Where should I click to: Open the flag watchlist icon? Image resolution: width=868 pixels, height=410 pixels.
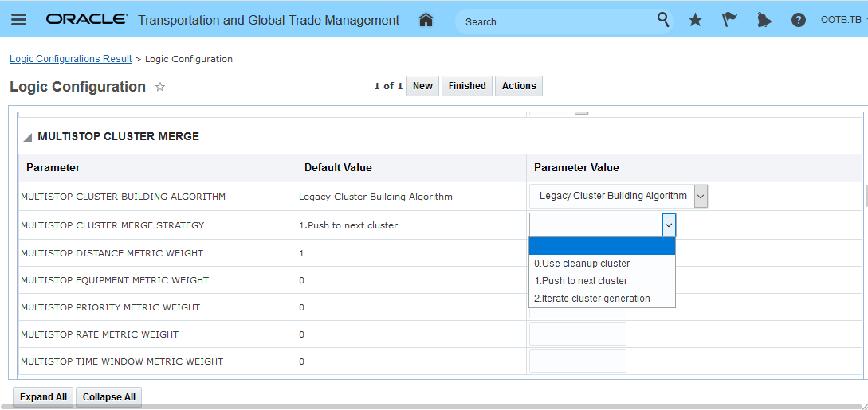point(729,20)
